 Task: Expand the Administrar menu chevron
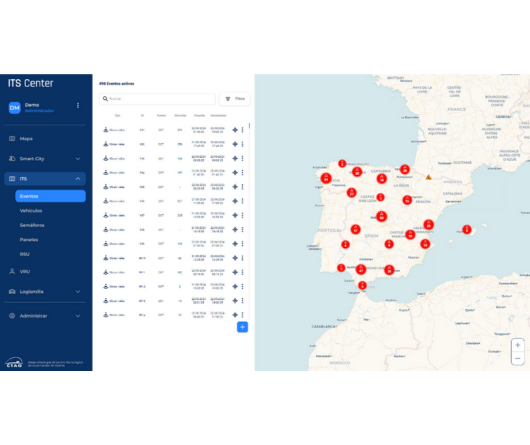coord(78,316)
